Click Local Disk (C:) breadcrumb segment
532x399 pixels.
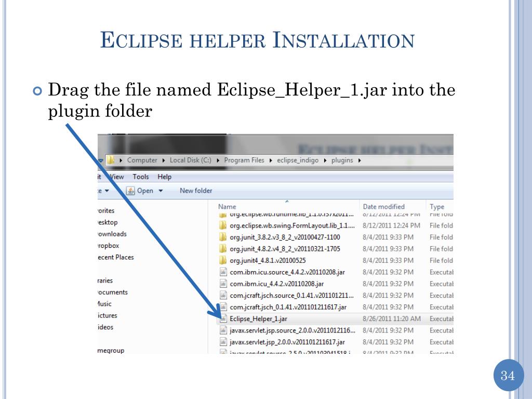click(190, 160)
